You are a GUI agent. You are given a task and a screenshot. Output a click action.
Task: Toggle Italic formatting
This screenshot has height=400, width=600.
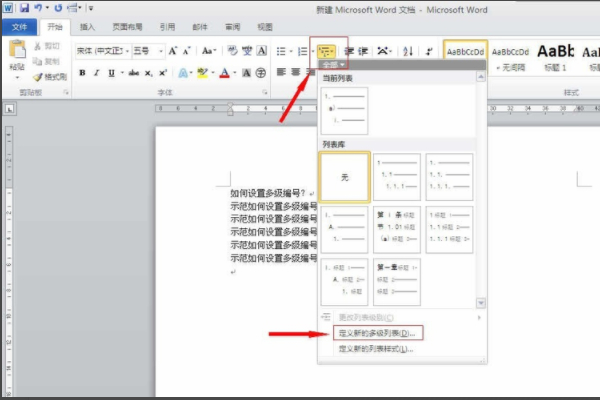pos(96,72)
